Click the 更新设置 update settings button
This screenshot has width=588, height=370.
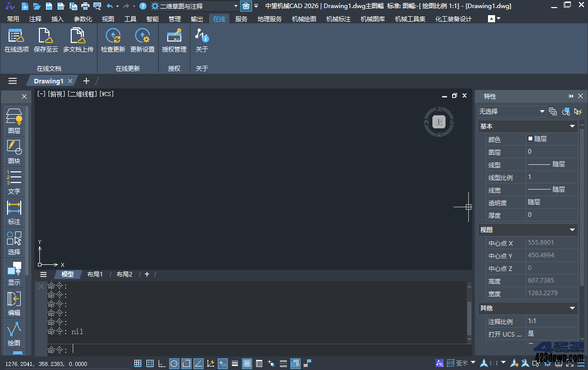tap(142, 40)
